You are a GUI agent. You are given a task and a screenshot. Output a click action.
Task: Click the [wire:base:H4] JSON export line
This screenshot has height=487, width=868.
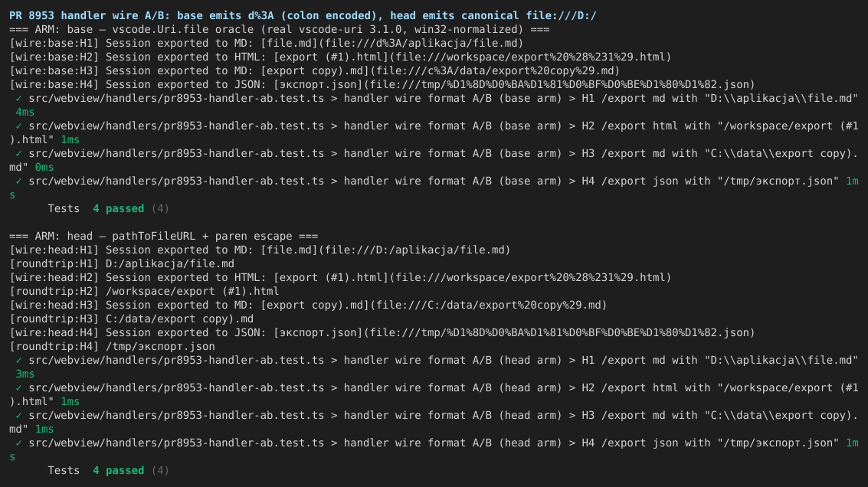[382, 85]
